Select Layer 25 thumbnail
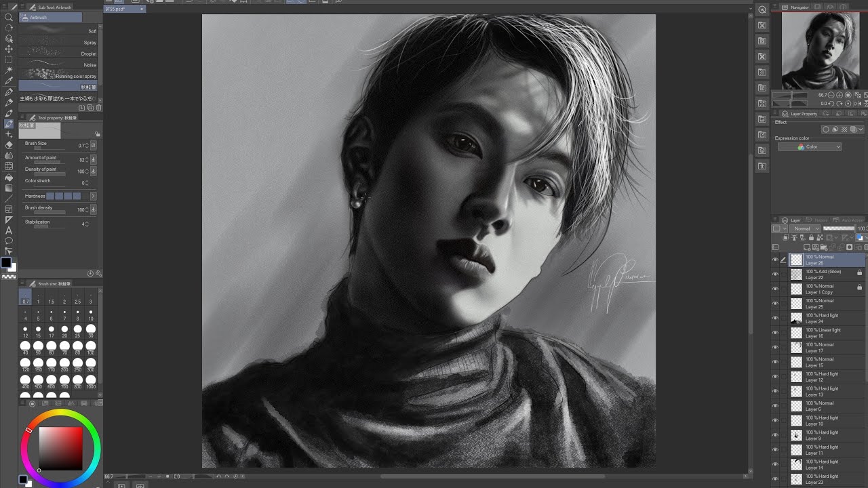Viewport: 868px width, 488px height. 797,304
